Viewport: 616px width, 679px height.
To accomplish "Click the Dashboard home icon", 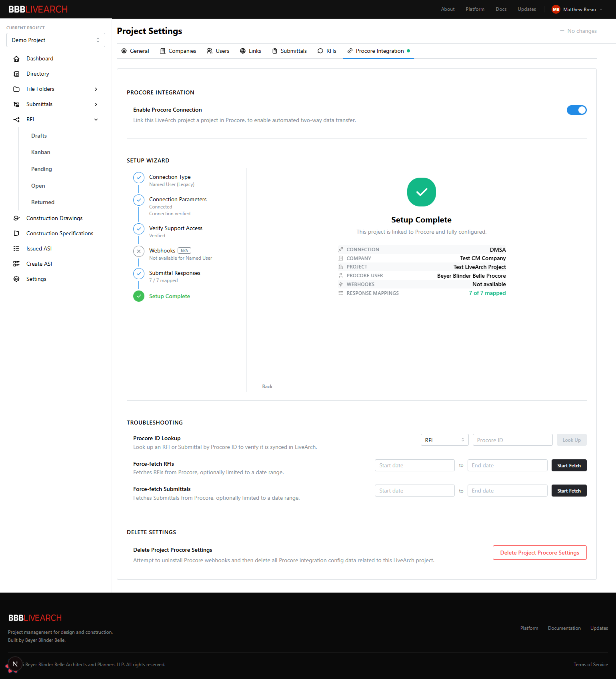I will [16, 59].
